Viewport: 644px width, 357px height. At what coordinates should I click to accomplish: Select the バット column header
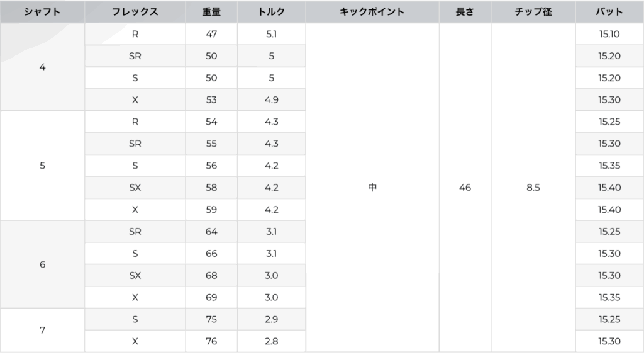609,12
